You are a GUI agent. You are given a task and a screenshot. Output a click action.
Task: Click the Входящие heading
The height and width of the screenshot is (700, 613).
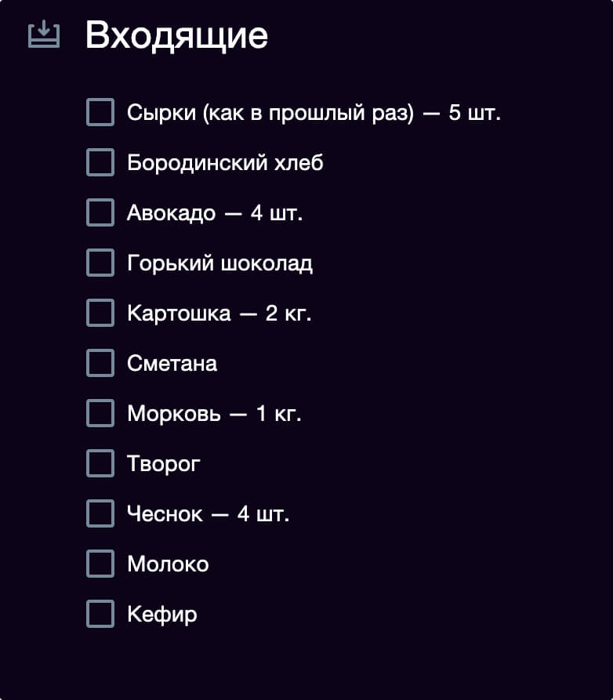[176, 36]
